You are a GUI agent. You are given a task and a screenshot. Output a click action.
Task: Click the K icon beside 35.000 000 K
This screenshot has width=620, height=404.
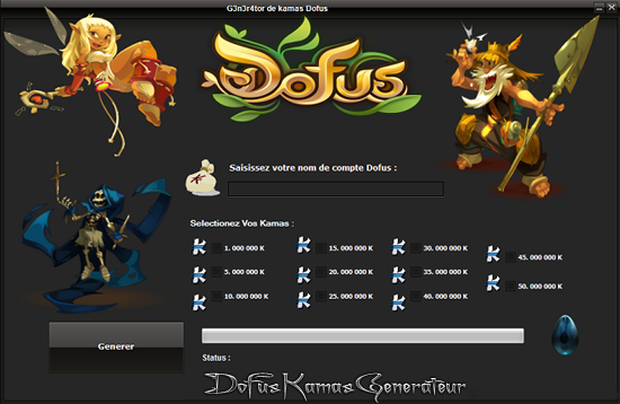click(398, 274)
